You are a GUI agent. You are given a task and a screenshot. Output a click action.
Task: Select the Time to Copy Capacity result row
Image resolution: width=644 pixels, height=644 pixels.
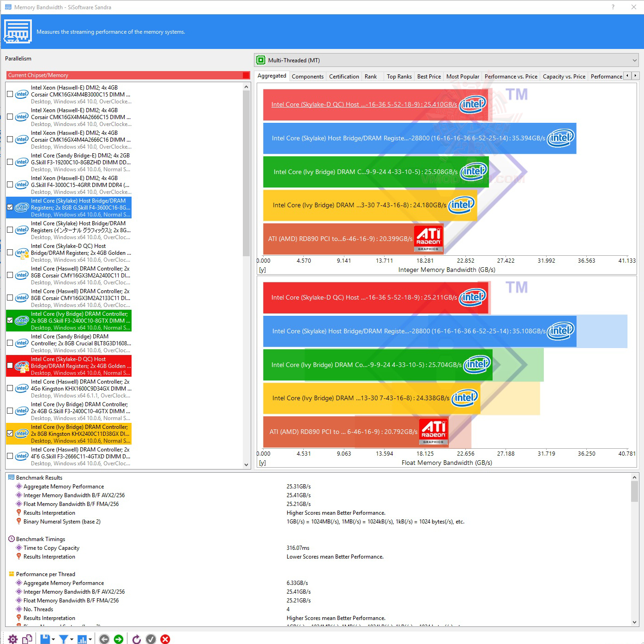(319, 548)
